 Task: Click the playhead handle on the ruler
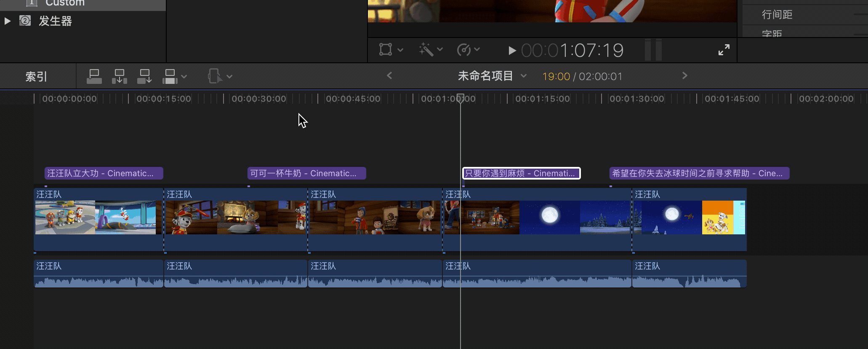pos(461,98)
